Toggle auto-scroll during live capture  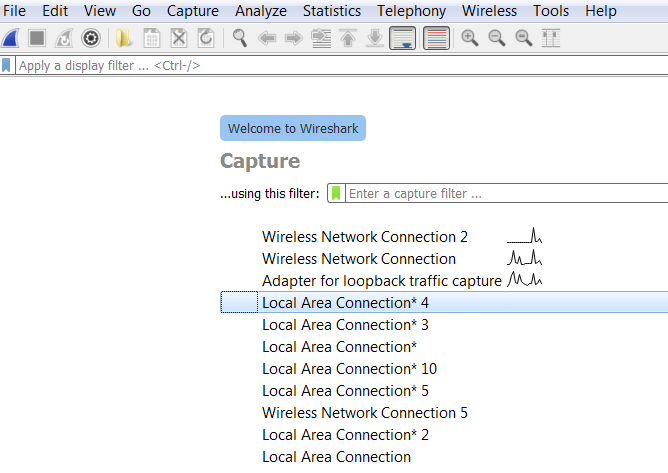(x=403, y=38)
